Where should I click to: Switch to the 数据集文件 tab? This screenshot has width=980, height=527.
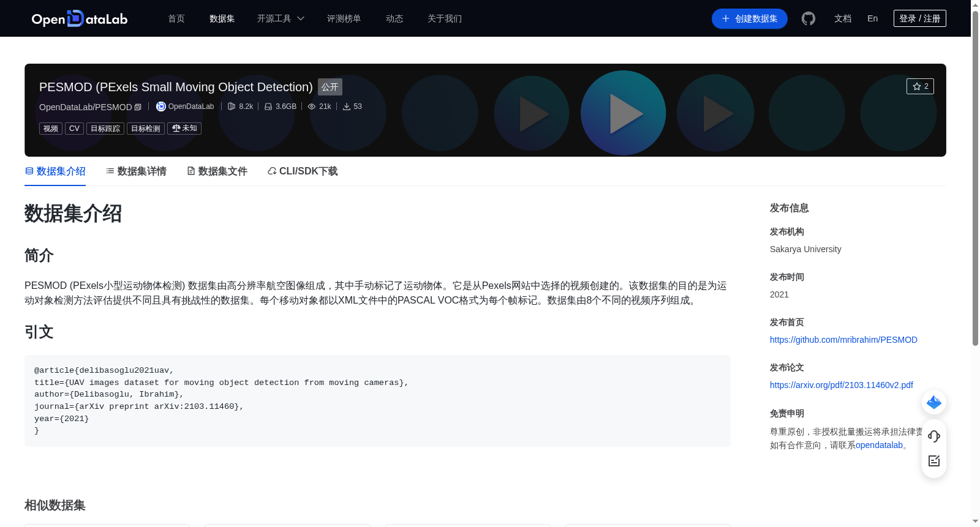tap(217, 171)
